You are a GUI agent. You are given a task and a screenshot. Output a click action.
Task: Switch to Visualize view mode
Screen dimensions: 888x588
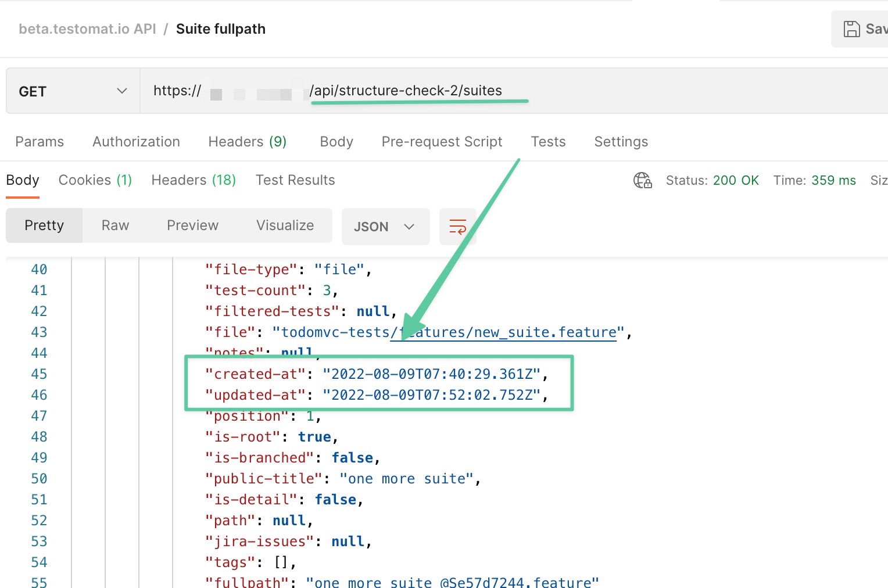(x=285, y=225)
